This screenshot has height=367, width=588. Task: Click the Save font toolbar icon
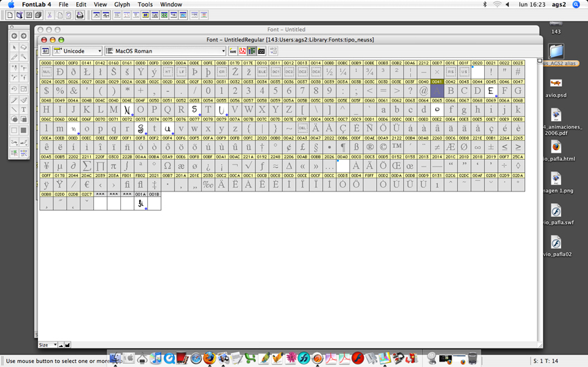(x=28, y=15)
